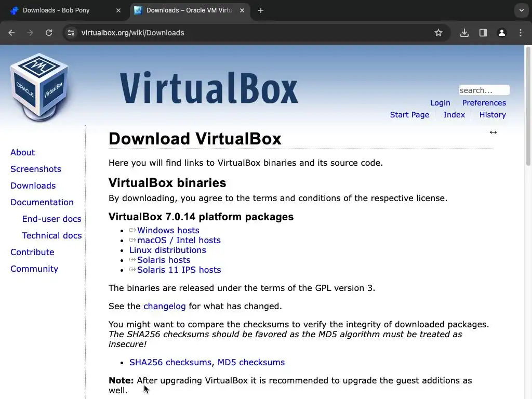This screenshot has height=399, width=532.
Task: Open the SHA256 checksums link
Action: (x=170, y=362)
